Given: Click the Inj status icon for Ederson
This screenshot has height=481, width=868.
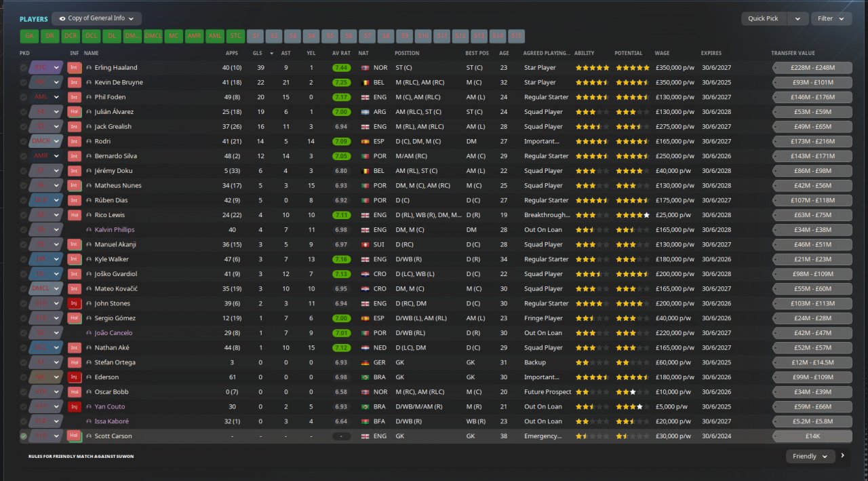Looking at the screenshot, I should coord(75,377).
